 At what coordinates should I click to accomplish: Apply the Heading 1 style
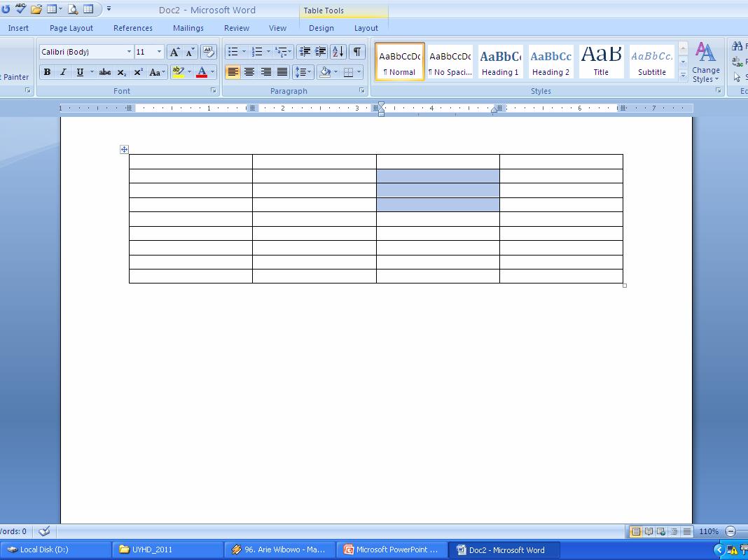[500, 62]
